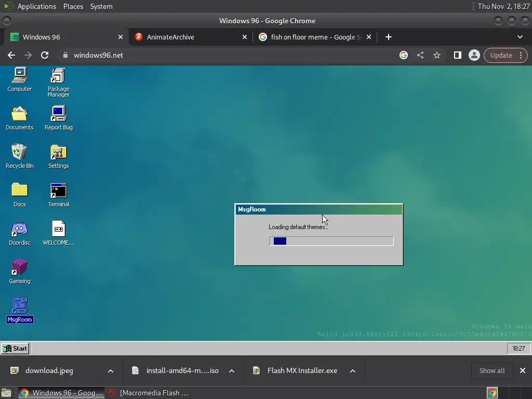Click the Windows 96 Start button
The height and width of the screenshot is (399, 532).
point(15,349)
